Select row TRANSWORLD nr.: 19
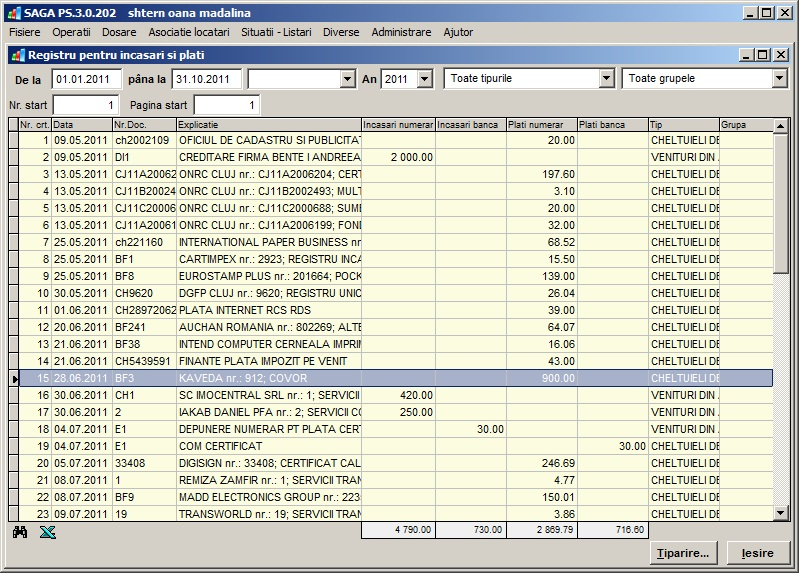This screenshot has height=573, width=799. (396, 514)
